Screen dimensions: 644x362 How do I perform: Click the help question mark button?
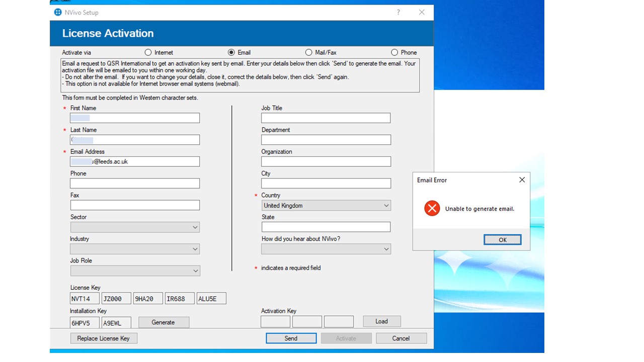click(x=398, y=12)
